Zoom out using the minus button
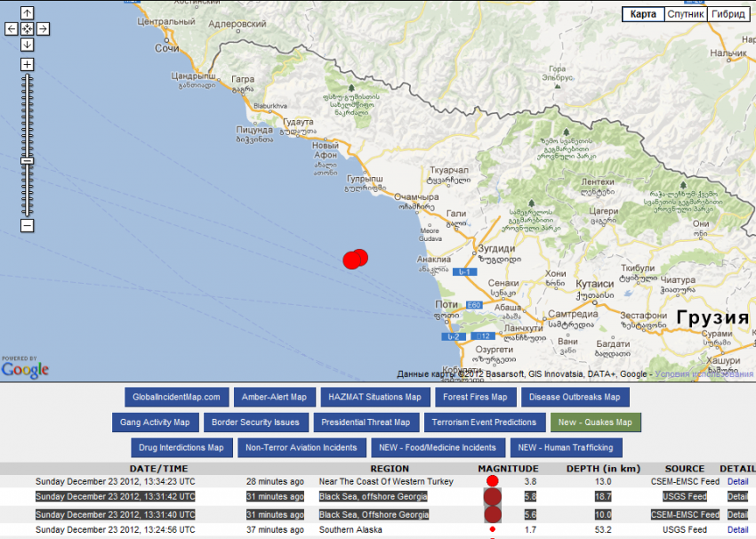756x539 pixels. 27,226
